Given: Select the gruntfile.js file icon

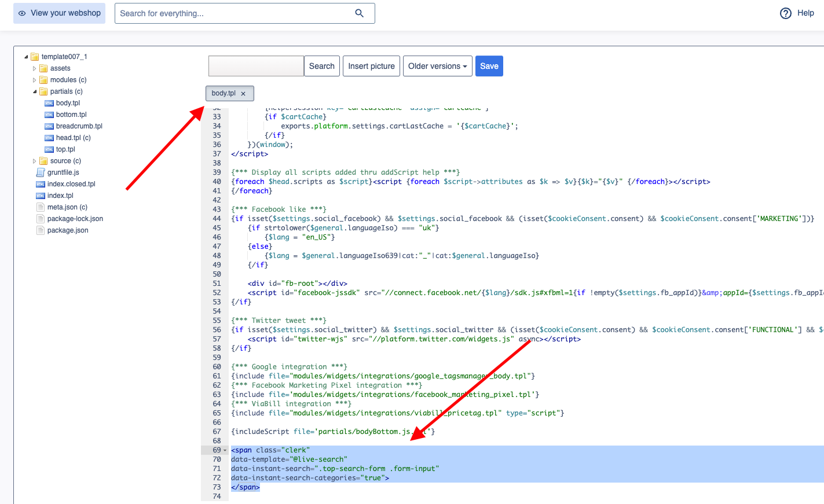Looking at the screenshot, I should [41, 172].
